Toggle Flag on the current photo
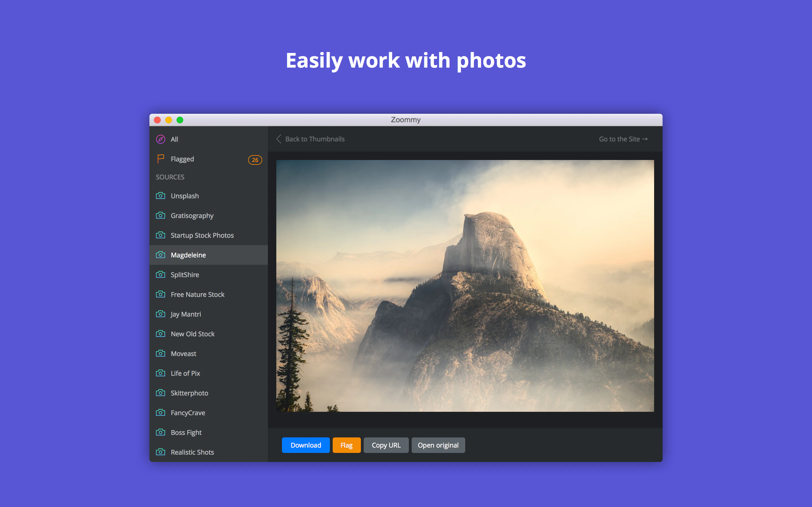Image resolution: width=812 pixels, height=507 pixels. coord(346,445)
